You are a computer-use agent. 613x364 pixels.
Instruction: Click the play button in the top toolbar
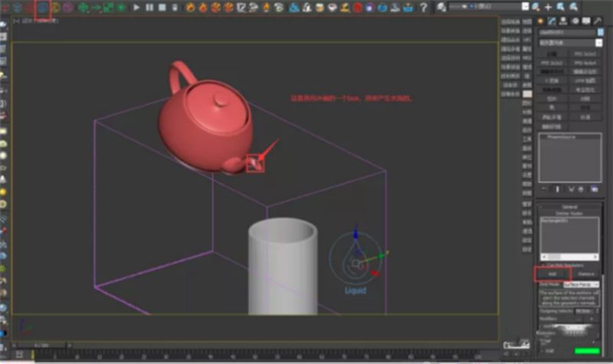136,8
